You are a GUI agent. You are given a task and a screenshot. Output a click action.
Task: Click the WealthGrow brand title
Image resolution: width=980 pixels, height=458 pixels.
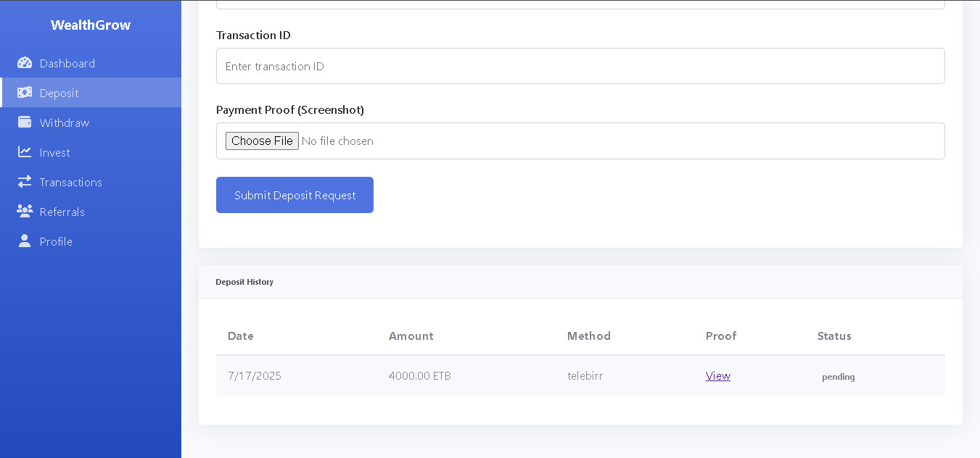coord(91,25)
